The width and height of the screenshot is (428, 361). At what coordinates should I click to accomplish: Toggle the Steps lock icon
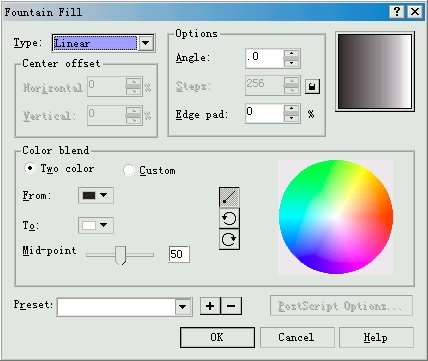(312, 87)
